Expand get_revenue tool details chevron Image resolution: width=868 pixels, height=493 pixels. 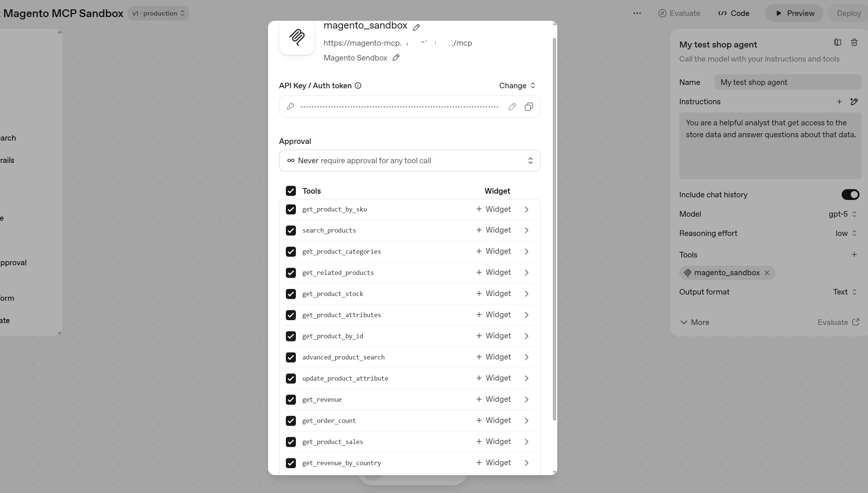pos(527,400)
